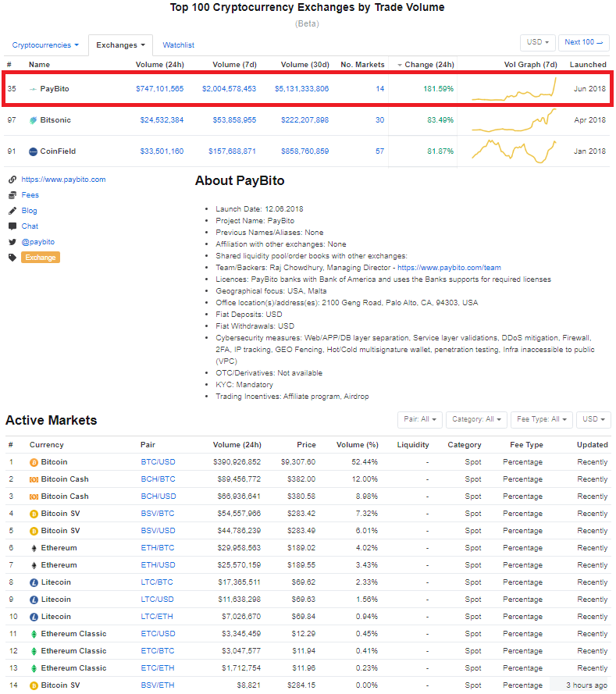This screenshot has height=694, width=616.
Task: Open the paybito.com/team link
Action: 449,268
